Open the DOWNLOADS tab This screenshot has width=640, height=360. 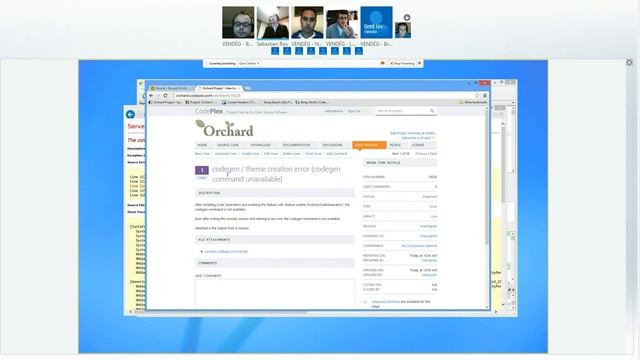(x=260, y=145)
